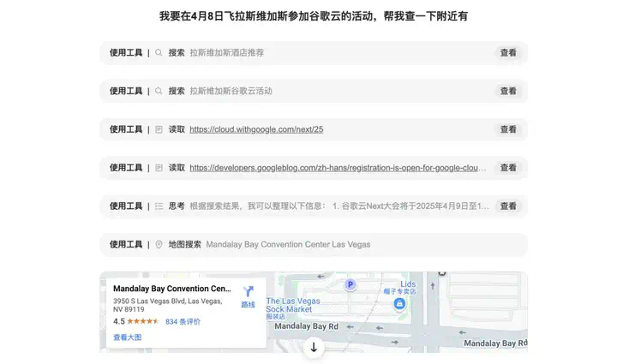617x364 pixels.
Task: Click 查看 for the cloud.withgoogle.com read row
Action: click(x=508, y=129)
